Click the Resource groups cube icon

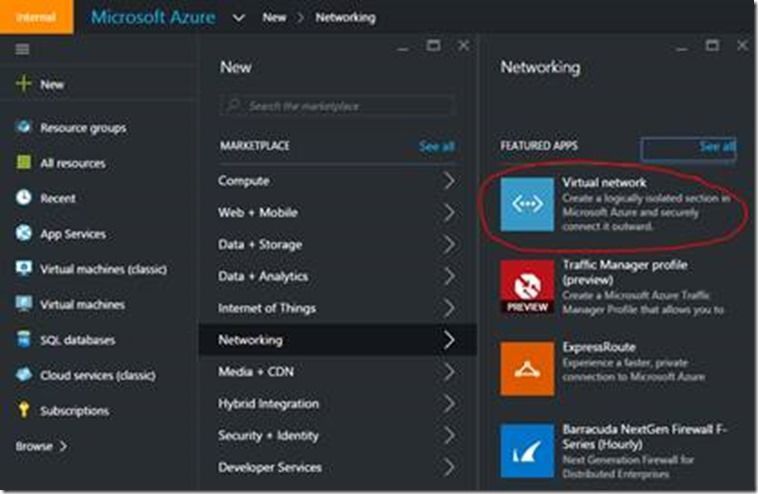[x=23, y=127]
